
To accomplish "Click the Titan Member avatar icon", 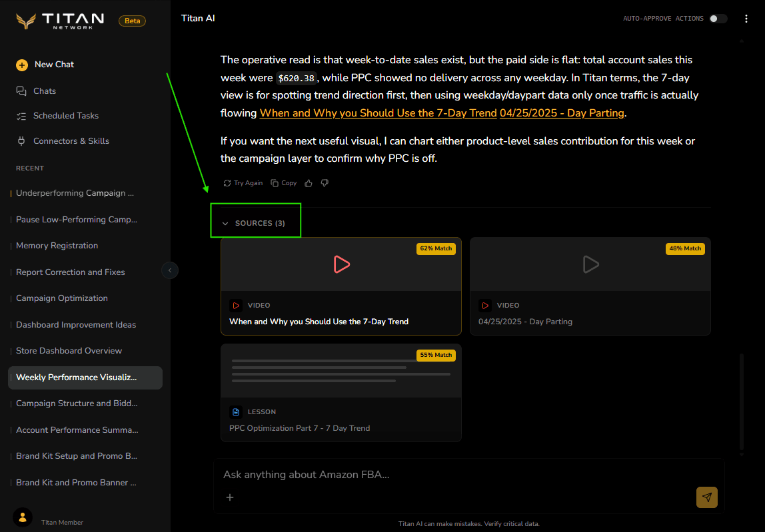I will click(23, 518).
